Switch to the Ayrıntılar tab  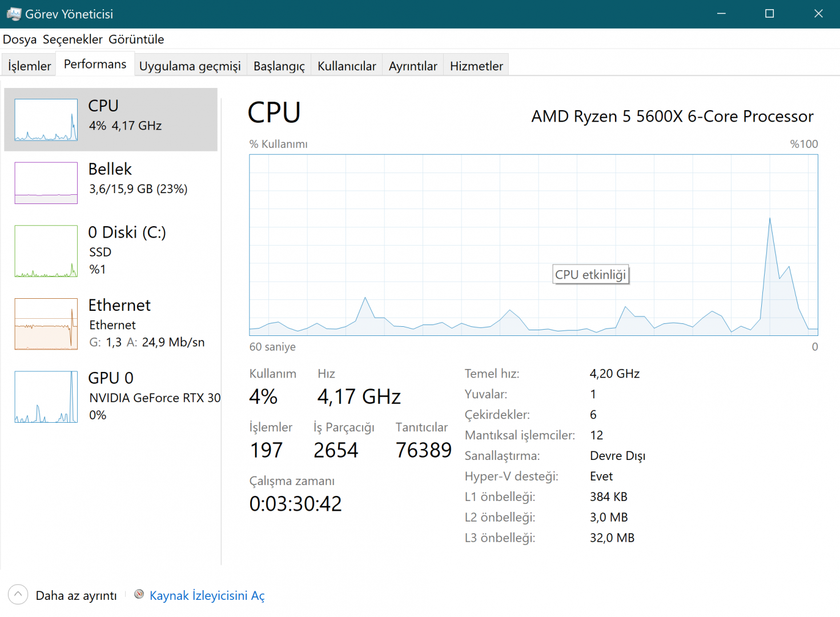pyautogui.click(x=413, y=66)
